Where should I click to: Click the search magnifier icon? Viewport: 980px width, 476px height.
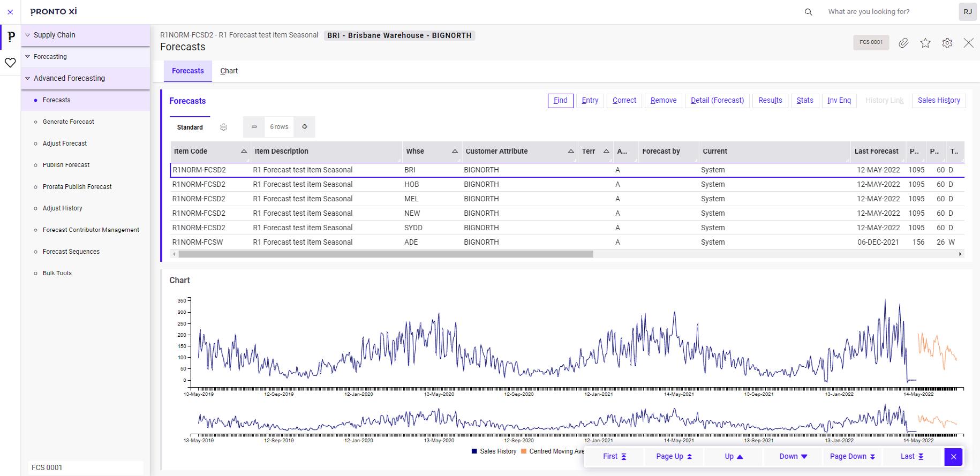(809, 12)
